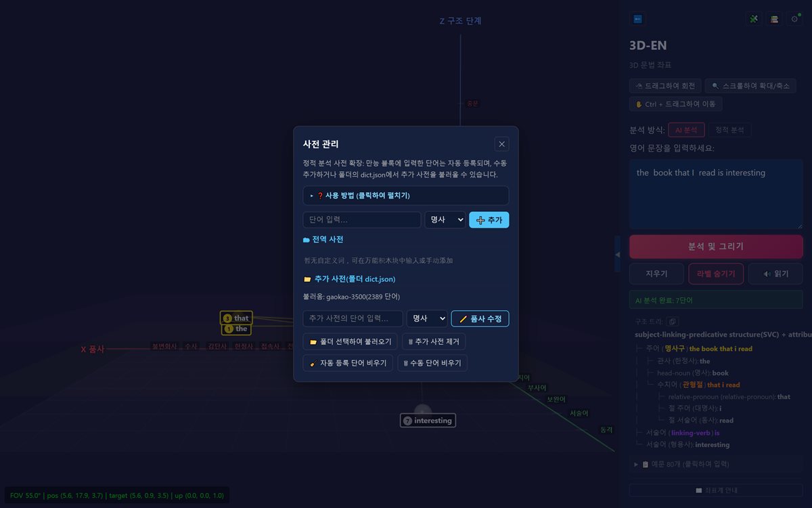
Task: Click the 폴더 선택하여 불러오기 button
Action: 350,341
